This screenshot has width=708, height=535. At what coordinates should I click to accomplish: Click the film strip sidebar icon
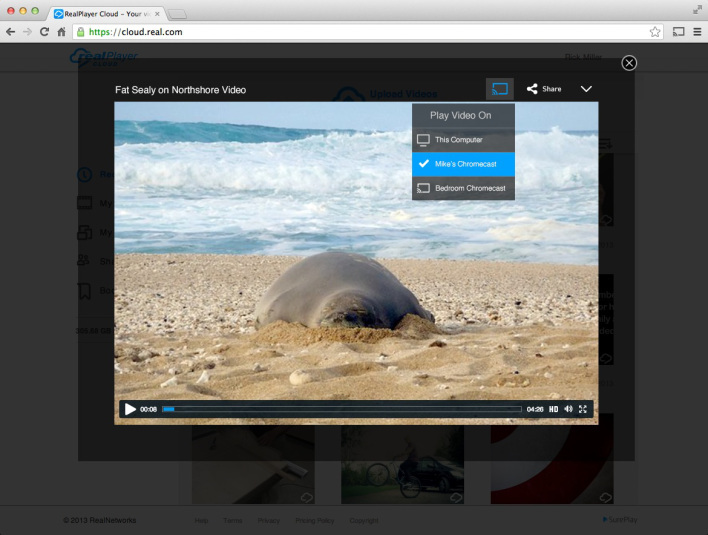(x=84, y=203)
